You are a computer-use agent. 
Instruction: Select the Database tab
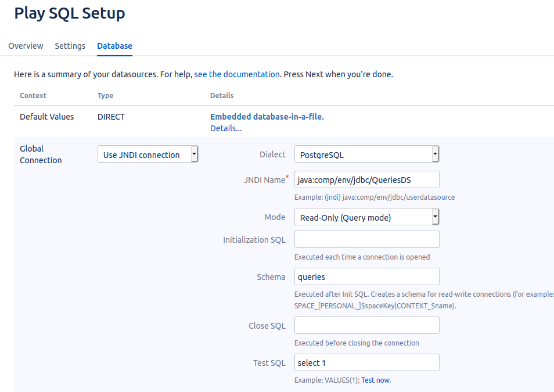click(114, 46)
